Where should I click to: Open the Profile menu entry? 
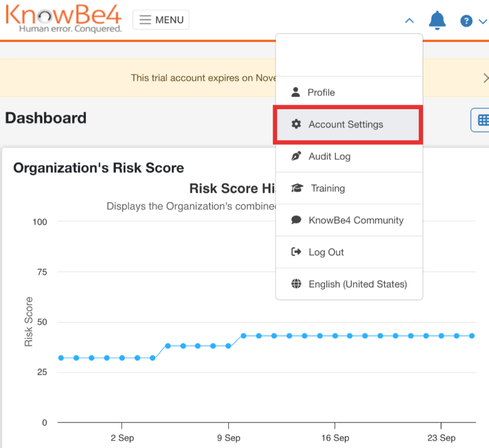click(x=320, y=92)
